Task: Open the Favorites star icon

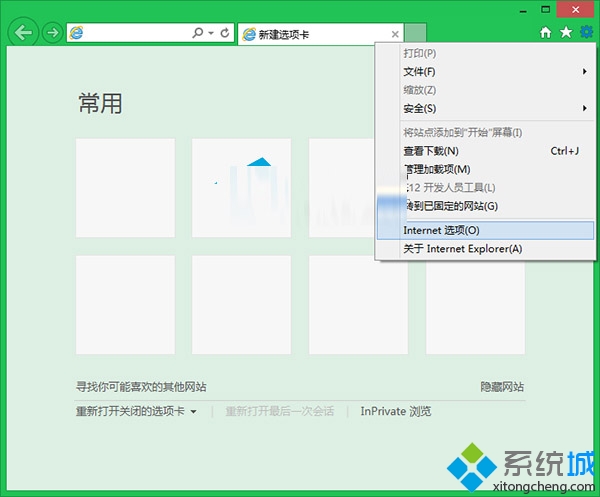Action: click(566, 33)
